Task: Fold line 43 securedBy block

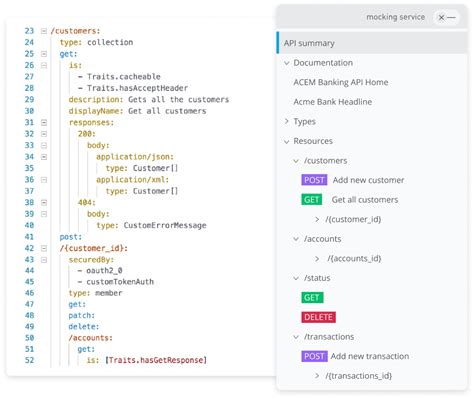Action: 44,260
